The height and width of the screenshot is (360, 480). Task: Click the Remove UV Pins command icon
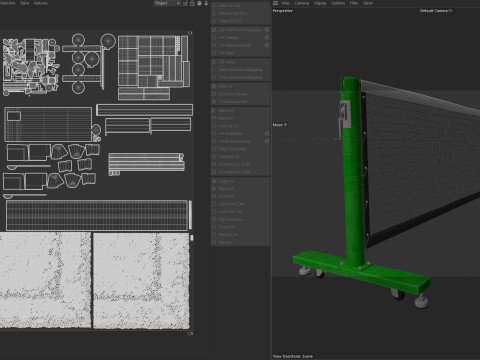pyautogui.click(x=214, y=13)
